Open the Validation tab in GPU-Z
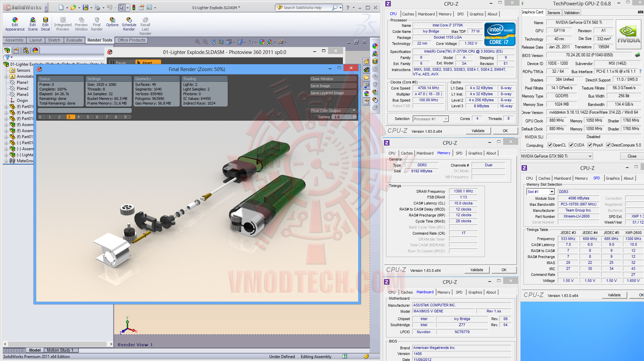The width and height of the screenshot is (644, 361). coord(572,13)
